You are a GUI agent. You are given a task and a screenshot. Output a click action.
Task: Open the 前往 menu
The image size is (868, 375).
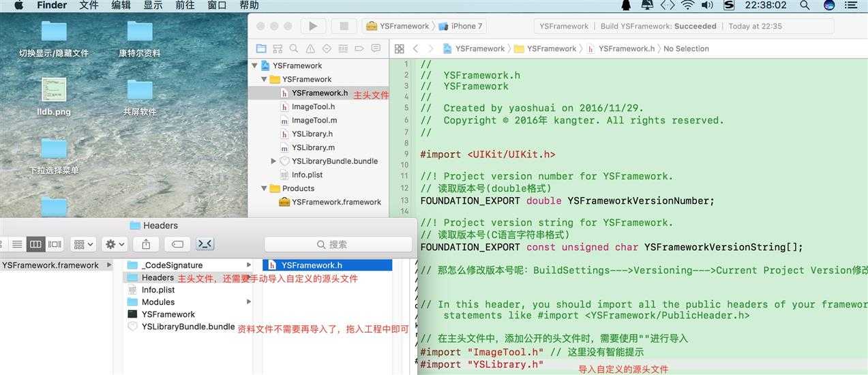(185, 5)
